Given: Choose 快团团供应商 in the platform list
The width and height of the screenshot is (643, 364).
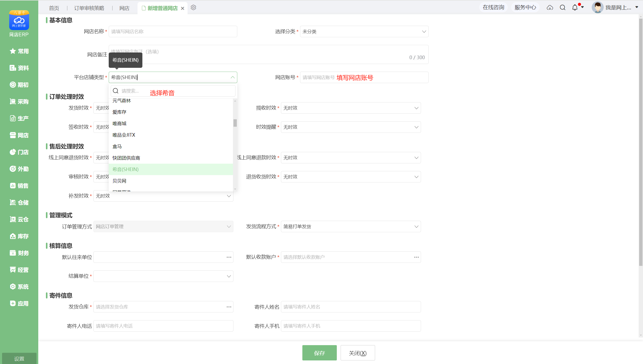Looking at the screenshot, I should click(171, 158).
